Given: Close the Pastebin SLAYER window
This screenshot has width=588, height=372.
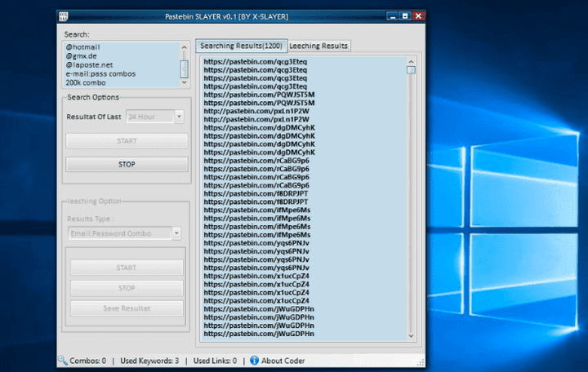Looking at the screenshot, I should pos(418,16).
